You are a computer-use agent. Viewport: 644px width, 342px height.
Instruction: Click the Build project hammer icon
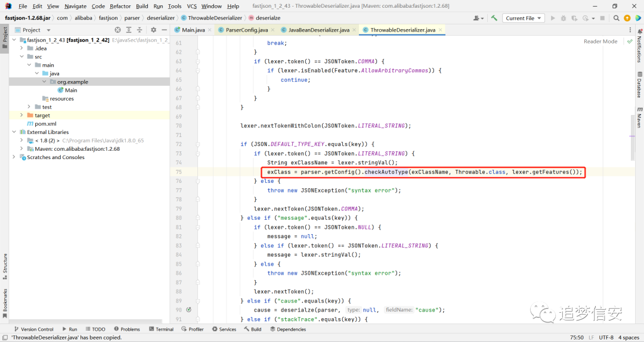pyautogui.click(x=494, y=18)
